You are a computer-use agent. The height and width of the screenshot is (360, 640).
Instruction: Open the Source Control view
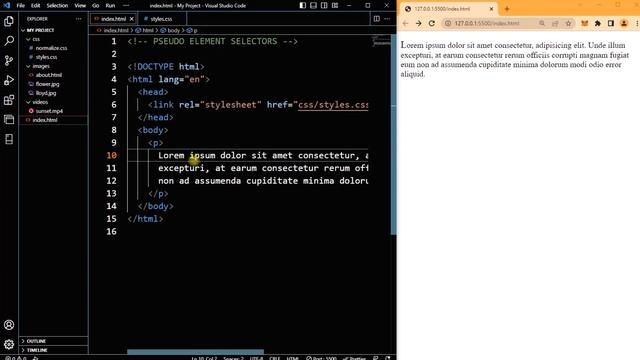pos(9,60)
